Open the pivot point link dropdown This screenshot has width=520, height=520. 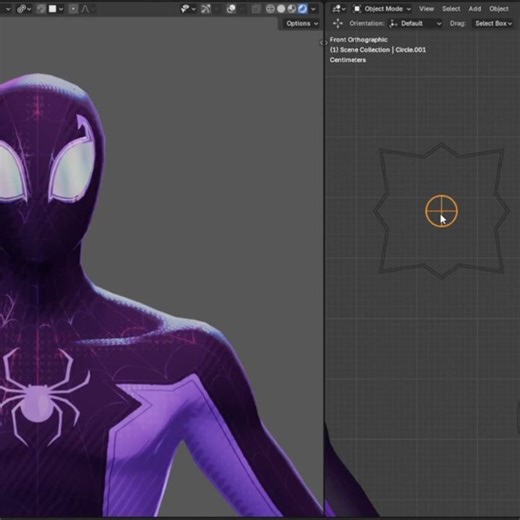(24, 9)
